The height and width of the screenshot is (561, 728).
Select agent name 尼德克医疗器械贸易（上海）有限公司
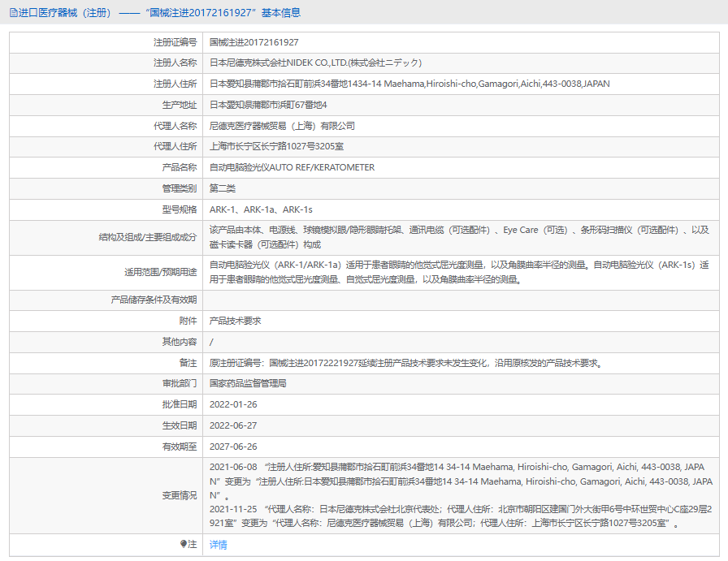(x=282, y=126)
